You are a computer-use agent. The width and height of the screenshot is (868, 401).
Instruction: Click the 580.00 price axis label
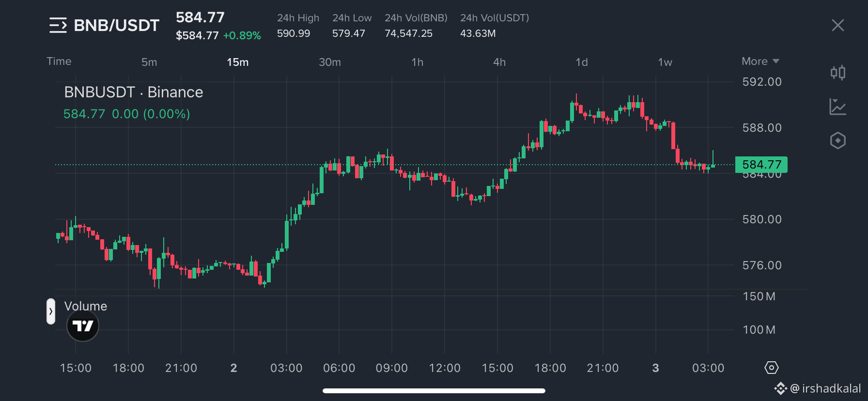click(x=762, y=219)
